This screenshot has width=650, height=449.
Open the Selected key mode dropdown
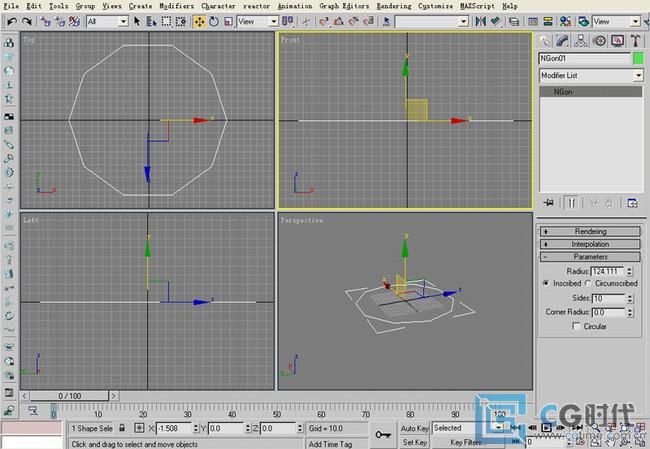[499, 427]
